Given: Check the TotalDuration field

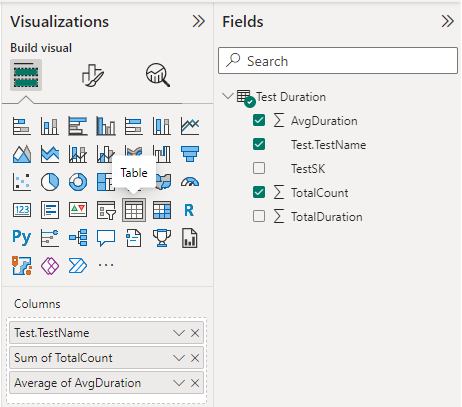Looking at the screenshot, I should coord(259,216).
